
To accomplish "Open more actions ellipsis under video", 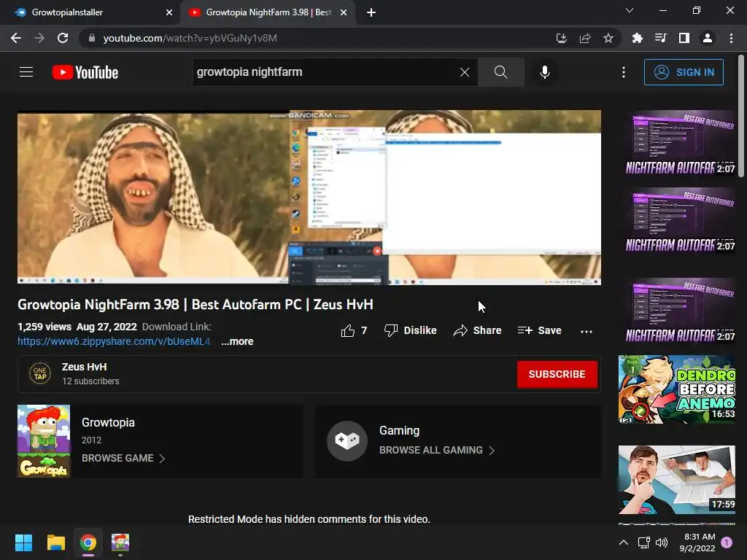I will click(x=587, y=332).
